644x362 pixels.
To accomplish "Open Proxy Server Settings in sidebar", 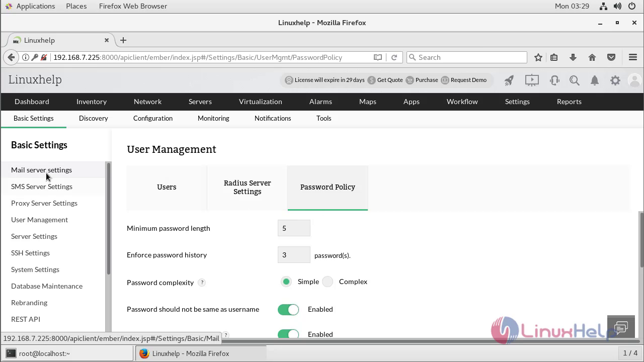I will tap(44, 203).
